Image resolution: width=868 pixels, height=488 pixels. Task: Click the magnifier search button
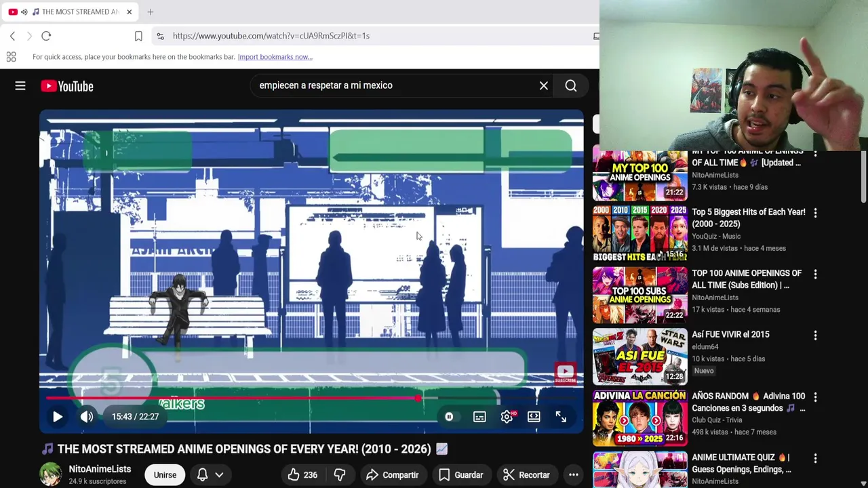571,85
